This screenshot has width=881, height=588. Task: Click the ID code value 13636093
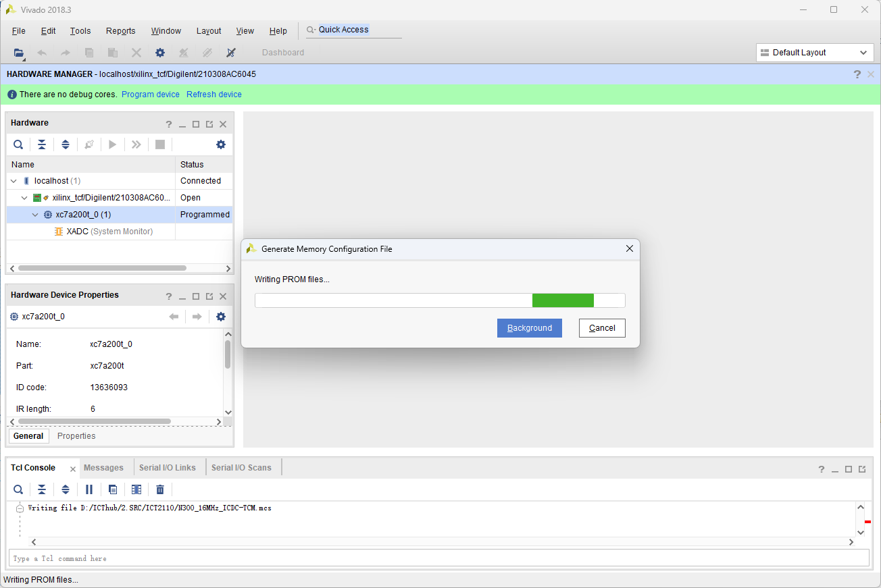tap(109, 387)
